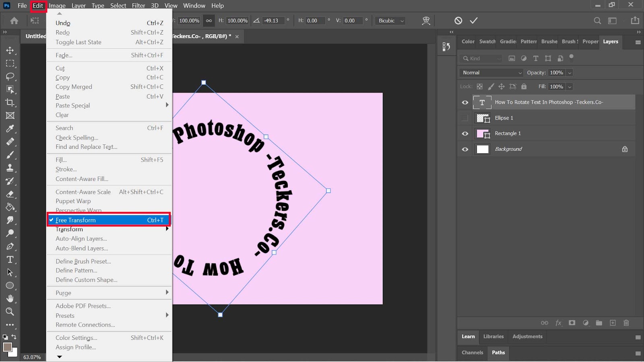This screenshot has height=362, width=644.
Task: Click the foreground color swatch
Action: (x=7, y=347)
